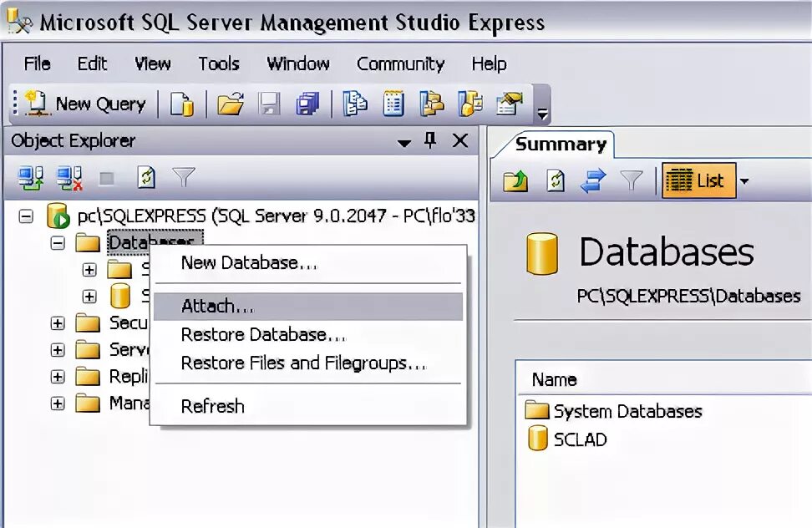The height and width of the screenshot is (528, 812).
Task: Select the SCLAD database in the Summary list
Action: 566,439
